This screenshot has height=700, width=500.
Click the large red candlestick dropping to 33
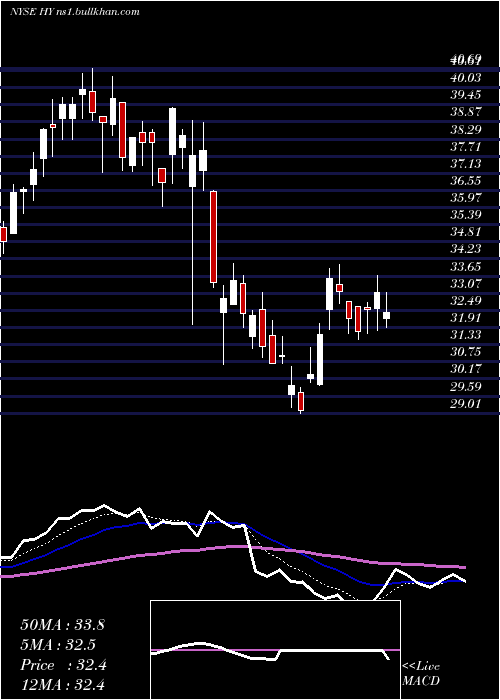(x=213, y=237)
